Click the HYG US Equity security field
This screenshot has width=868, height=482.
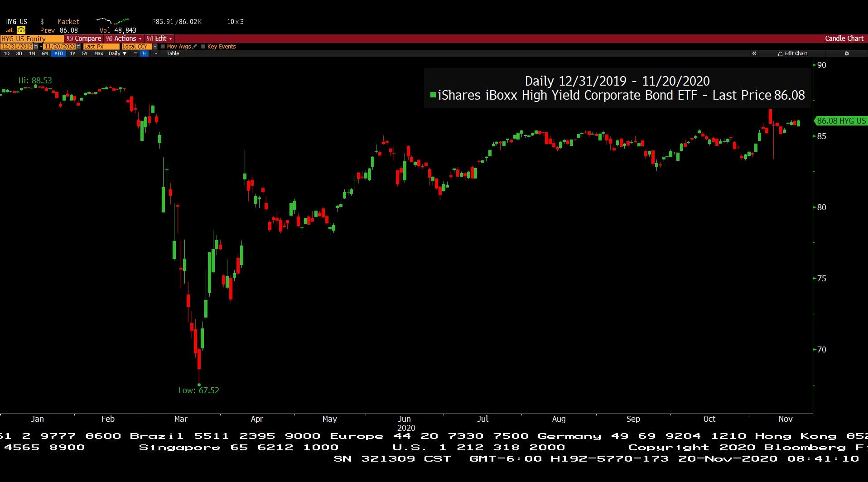coord(32,39)
